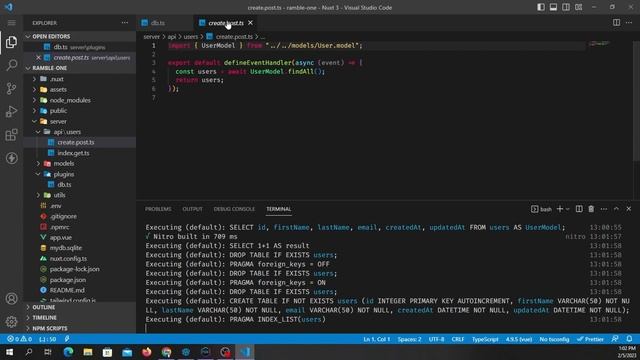640x360 pixels.
Task: Close the create.post.ts editor tab
Action: tap(250, 23)
